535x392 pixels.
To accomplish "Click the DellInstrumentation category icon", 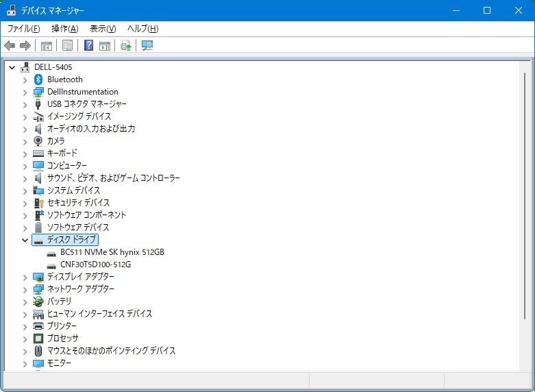I will (x=38, y=92).
